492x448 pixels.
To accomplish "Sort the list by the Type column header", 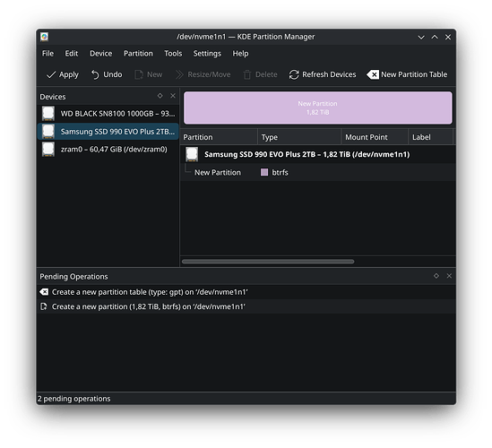I will pos(299,137).
